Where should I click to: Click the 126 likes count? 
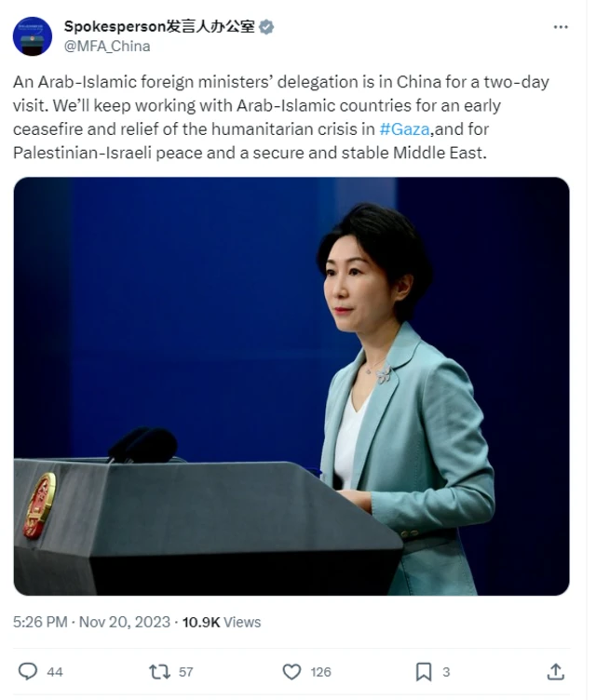(320, 672)
